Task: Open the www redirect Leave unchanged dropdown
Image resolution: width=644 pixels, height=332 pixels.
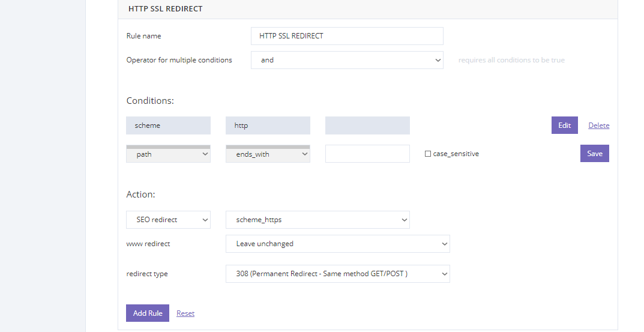Action: coord(338,244)
